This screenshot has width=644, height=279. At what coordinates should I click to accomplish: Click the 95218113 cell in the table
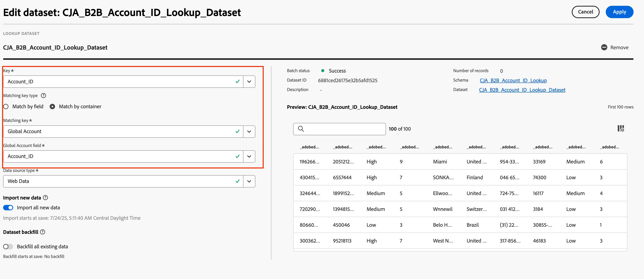[342, 241]
